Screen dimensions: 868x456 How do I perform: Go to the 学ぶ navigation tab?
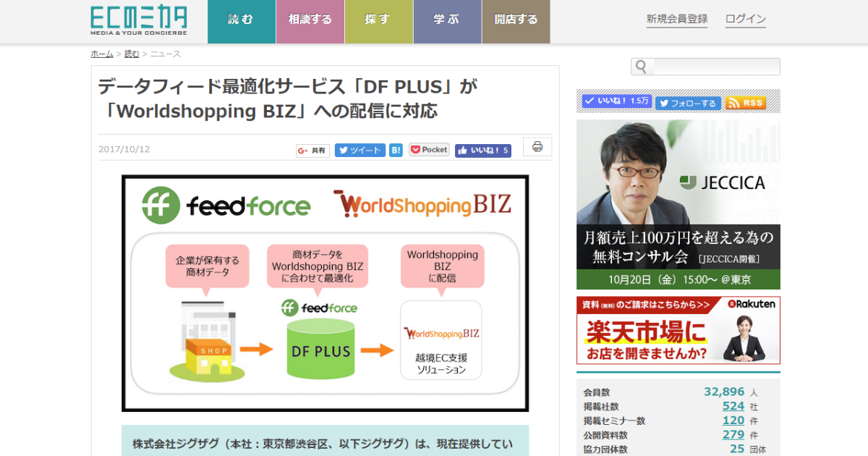pos(448,22)
